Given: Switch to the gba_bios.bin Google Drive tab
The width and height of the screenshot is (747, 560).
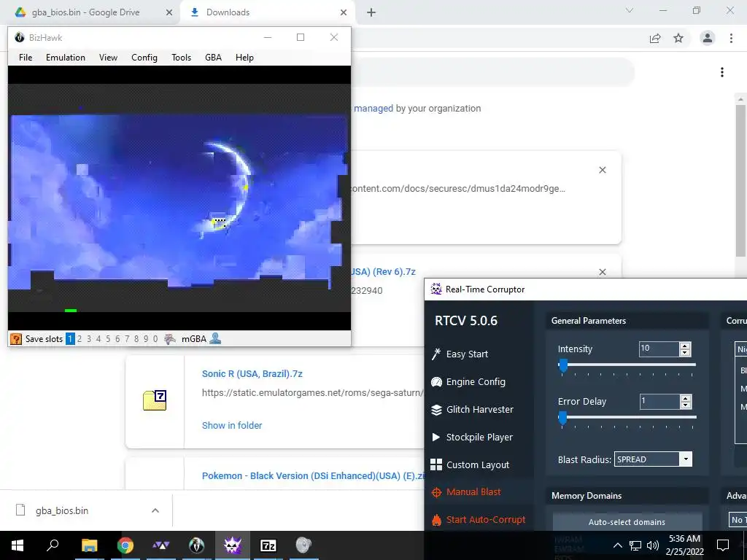Looking at the screenshot, I should (90, 12).
